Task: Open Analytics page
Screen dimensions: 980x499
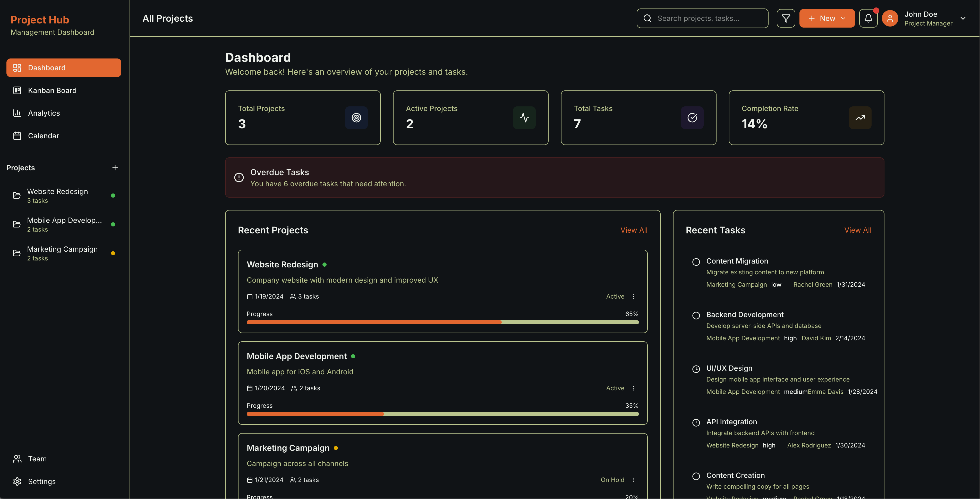Action: 64,113
